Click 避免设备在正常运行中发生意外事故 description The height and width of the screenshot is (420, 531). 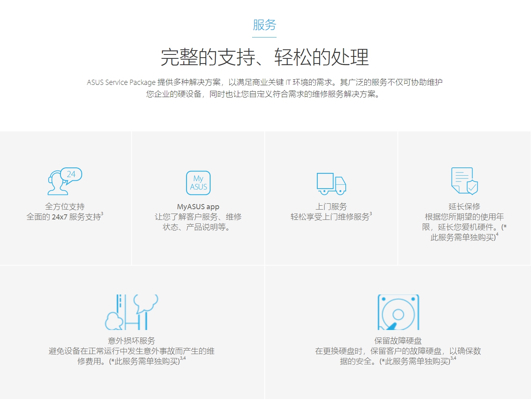132,356
